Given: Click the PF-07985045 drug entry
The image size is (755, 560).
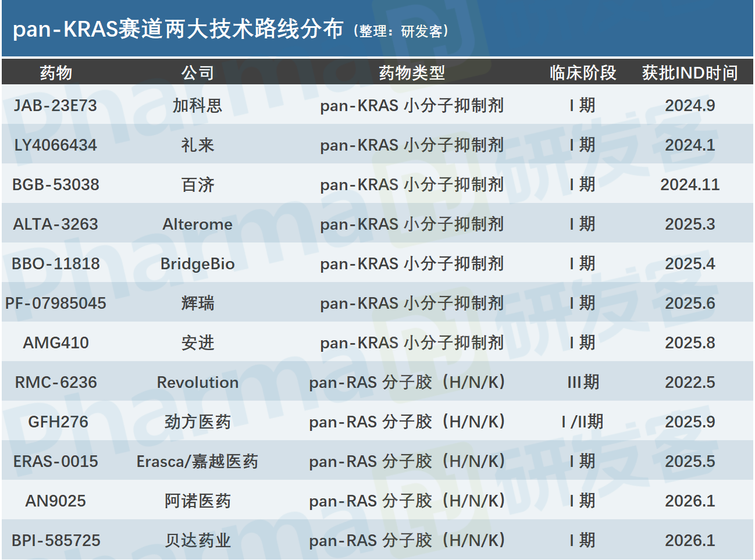Looking at the screenshot, I should (x=56, y=303).
